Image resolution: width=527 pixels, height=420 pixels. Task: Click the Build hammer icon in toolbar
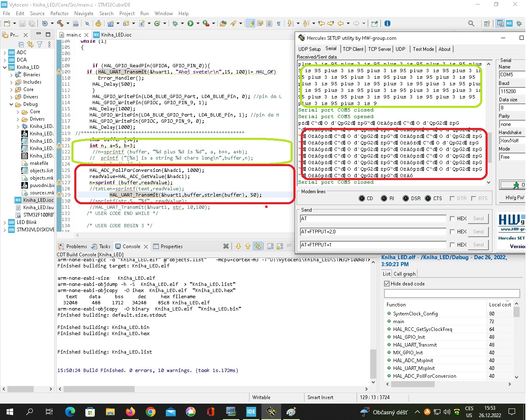point(60,23)
